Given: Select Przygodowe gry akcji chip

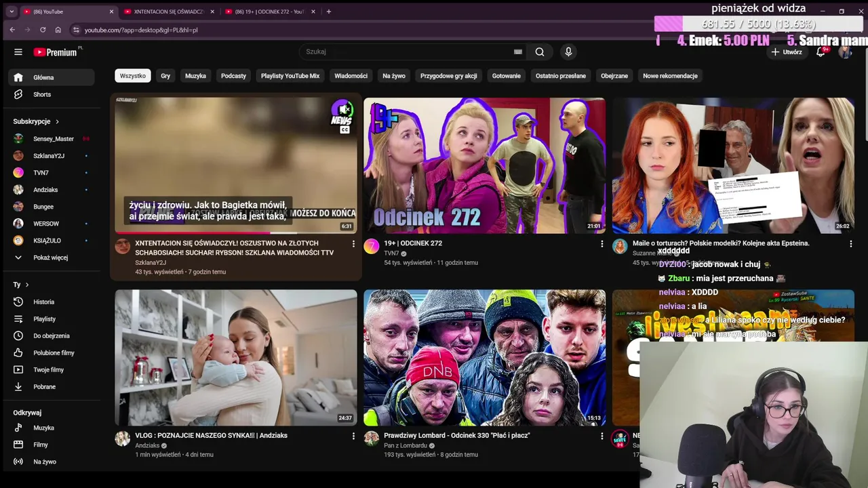Looking at the screenshot, I should pos(449,76).
